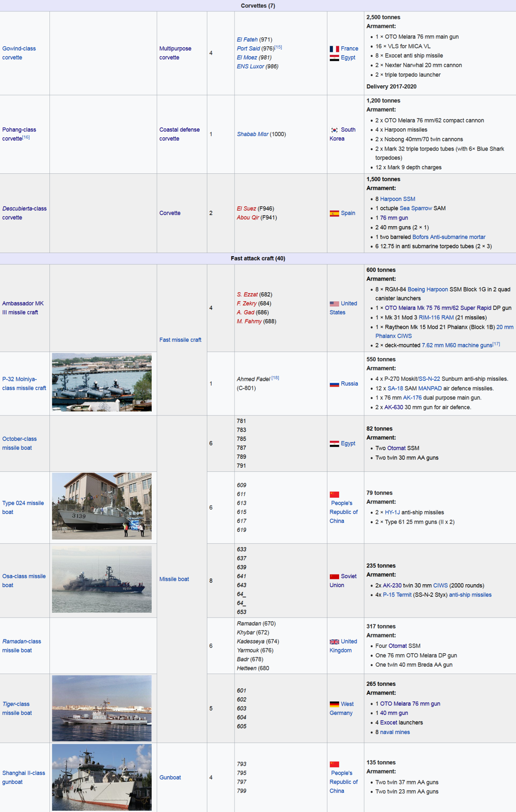Click the Corvette type link in Descubierta row
Image resolution: width=516 pixels, height=812 pixels.
(x=170, y=213)
